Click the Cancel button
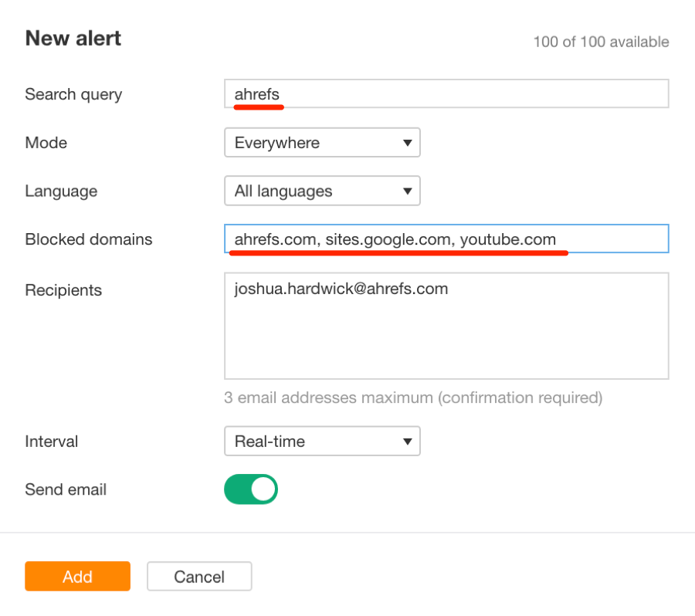 (x=199, y=576)
